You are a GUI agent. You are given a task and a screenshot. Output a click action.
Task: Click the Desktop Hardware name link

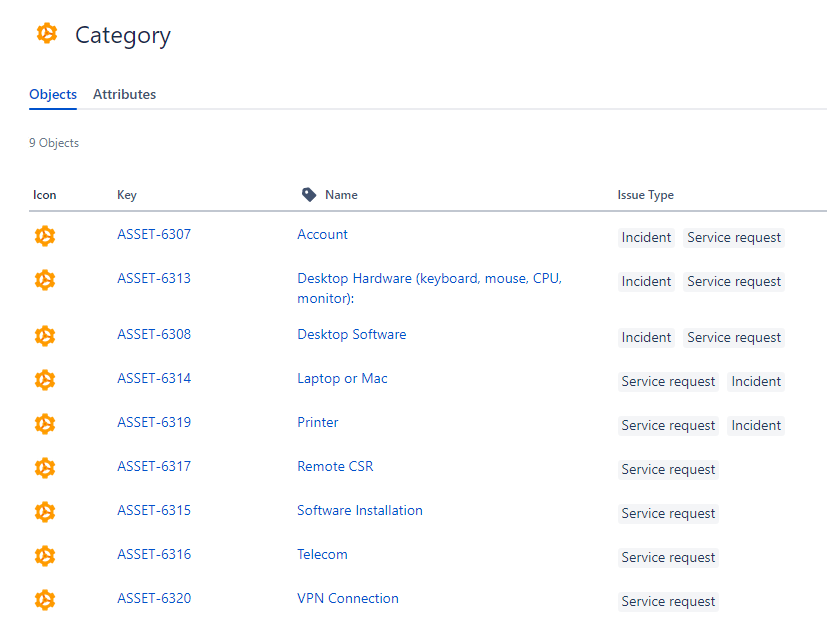click(429, 278)
